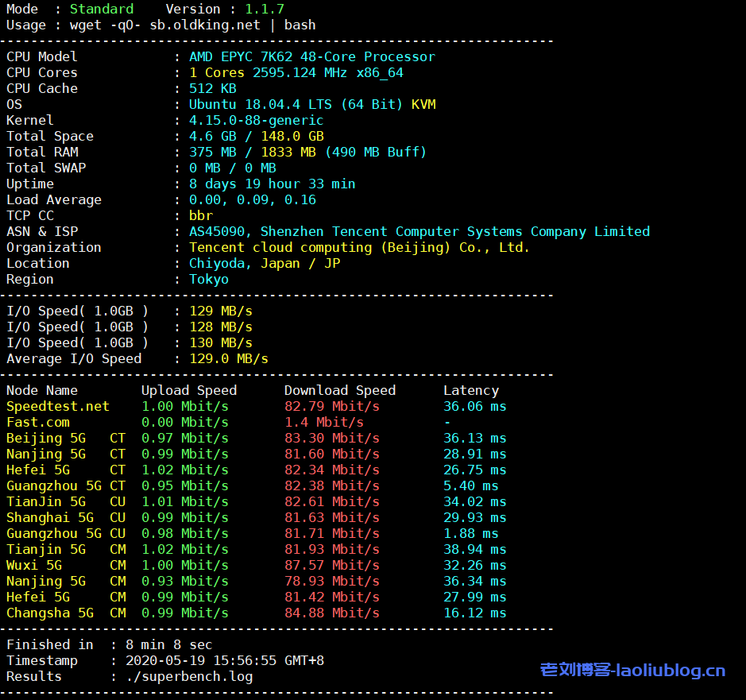Click the Speedtest.net node name
The height and width of the screenshot is (700, 746).
(58, 406)
